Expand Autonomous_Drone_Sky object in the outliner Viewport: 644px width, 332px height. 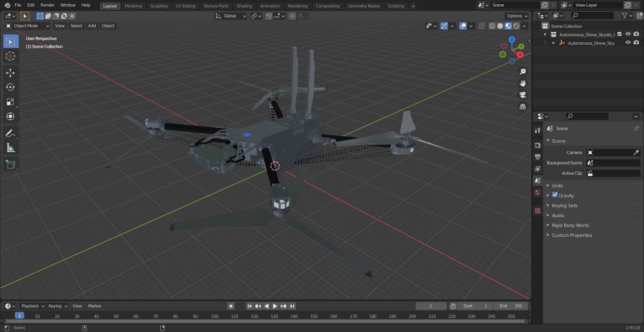pos(553,43)
